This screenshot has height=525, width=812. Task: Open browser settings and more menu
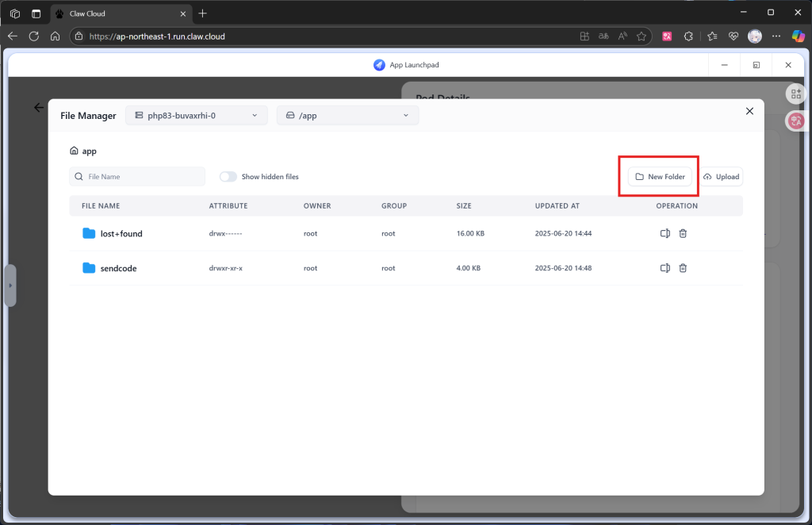pyautogui.click(x=776, y=36)
